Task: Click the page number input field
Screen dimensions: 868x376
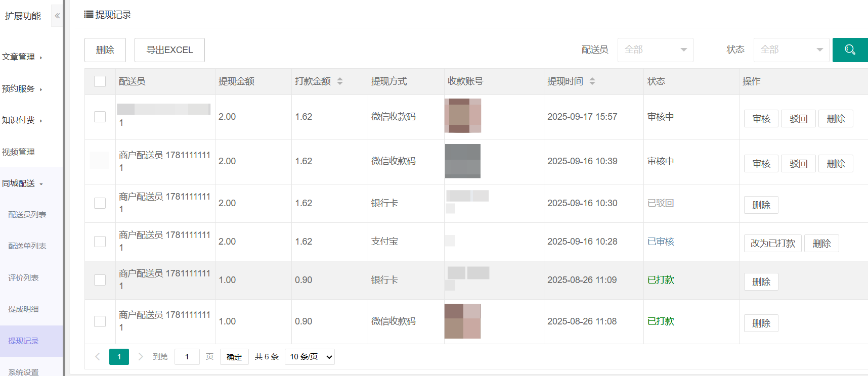Action: [187, 357]
